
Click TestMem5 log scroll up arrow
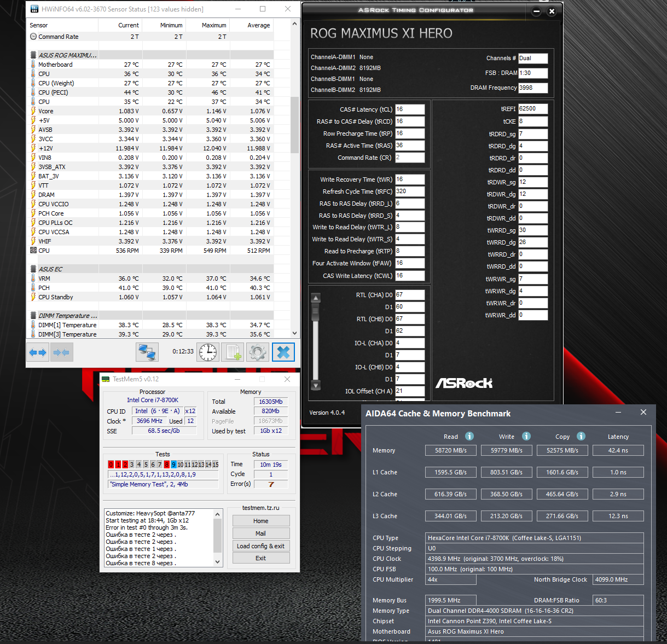tap(218, 514)
